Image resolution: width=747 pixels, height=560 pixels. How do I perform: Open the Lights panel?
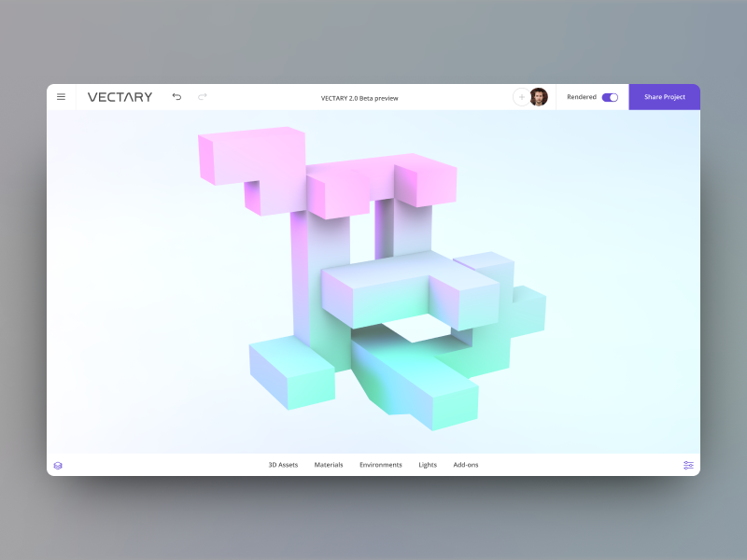tap(428, 464)
